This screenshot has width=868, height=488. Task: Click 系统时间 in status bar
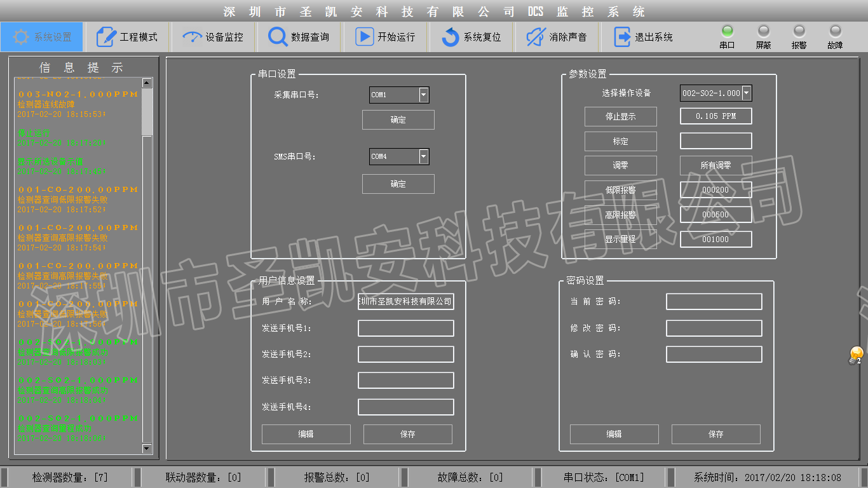(767, 477)
